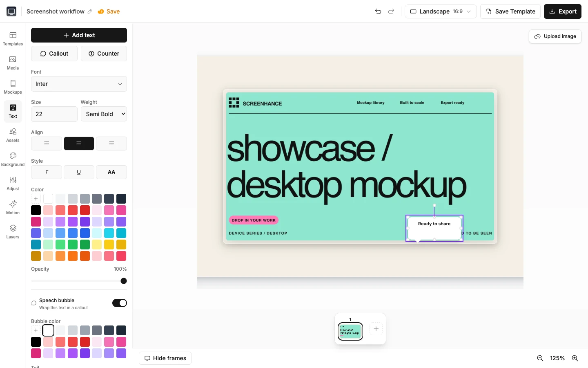This screenshot has width=588, height=368.
Task: Click the app logo icon top-left
Action: pos(11,11)
